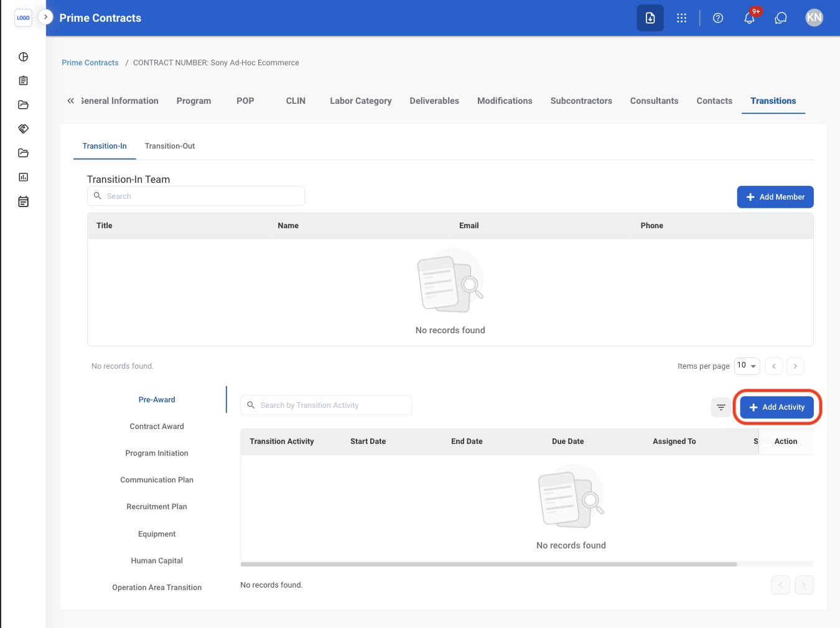Screen dimensions: 840x628
Task: Switch to the Labor Category tab
Action: (x=361, y=101)
